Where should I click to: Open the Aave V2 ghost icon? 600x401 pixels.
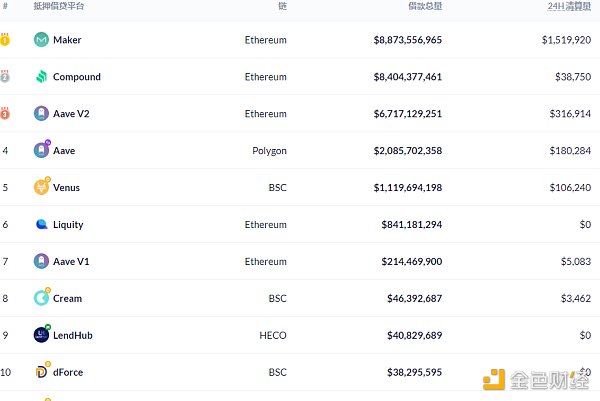coord(41,114)
